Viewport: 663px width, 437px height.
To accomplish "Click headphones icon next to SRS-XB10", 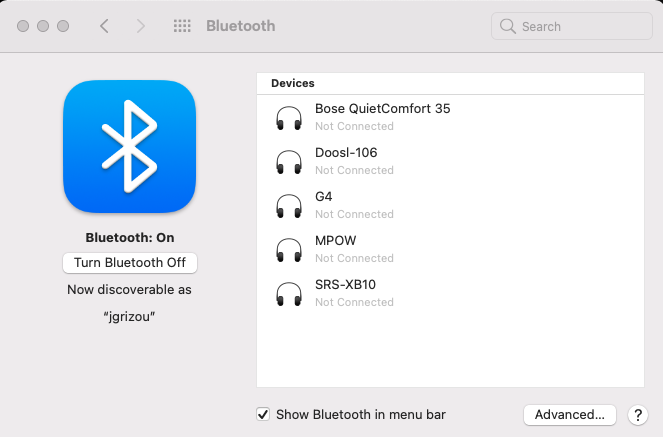I will [289, 294].
